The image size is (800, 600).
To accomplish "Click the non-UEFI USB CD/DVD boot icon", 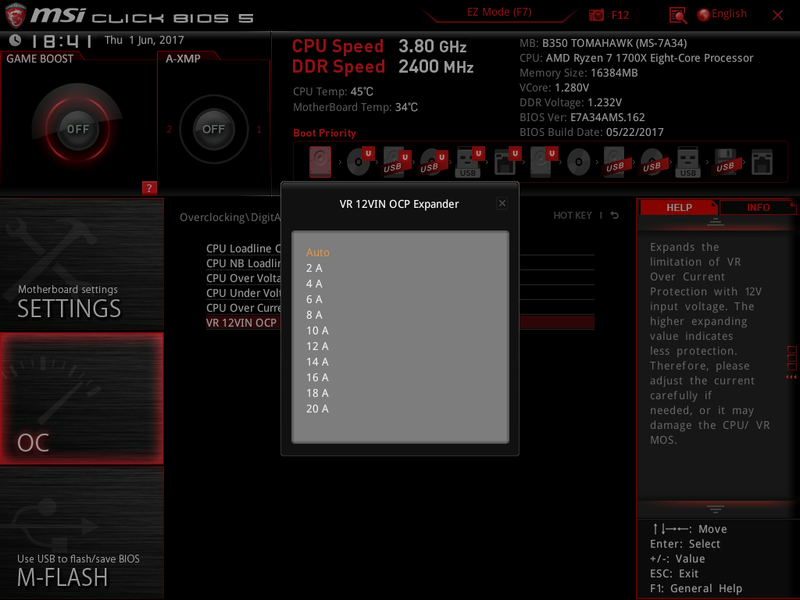I will 652,162.
